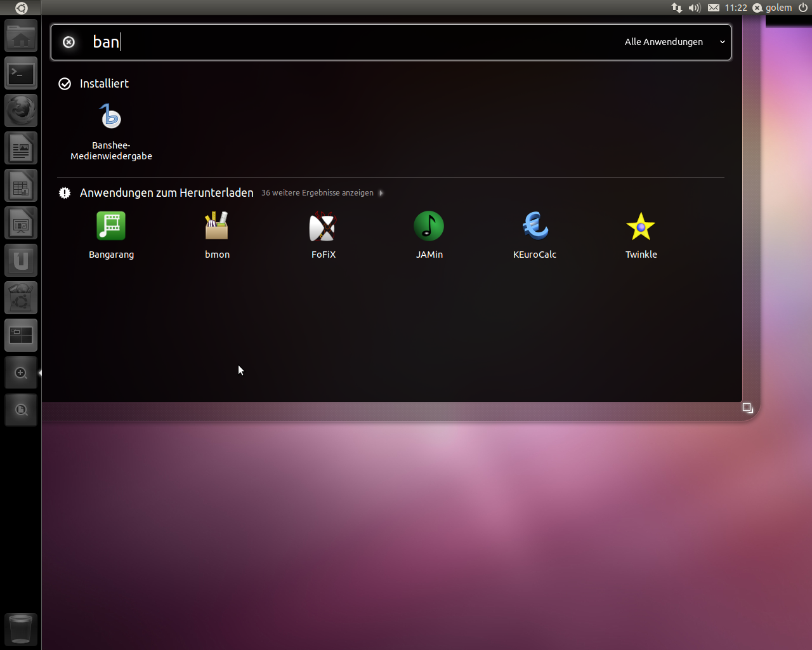Screen dimensions: 812x650
Task: Open the KEuroCalc euro icon
Action: tap(535, 227)
